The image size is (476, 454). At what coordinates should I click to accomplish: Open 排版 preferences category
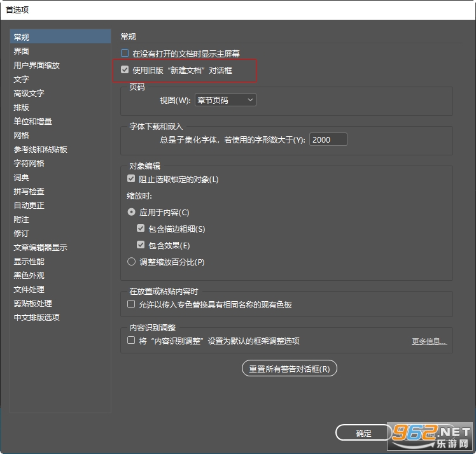tap(60, 107)
